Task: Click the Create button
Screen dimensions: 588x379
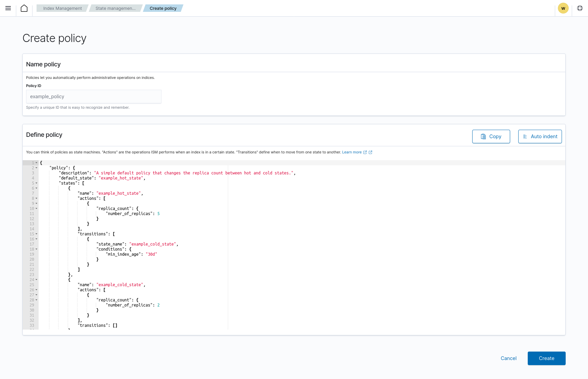Action: click(546, 358)
